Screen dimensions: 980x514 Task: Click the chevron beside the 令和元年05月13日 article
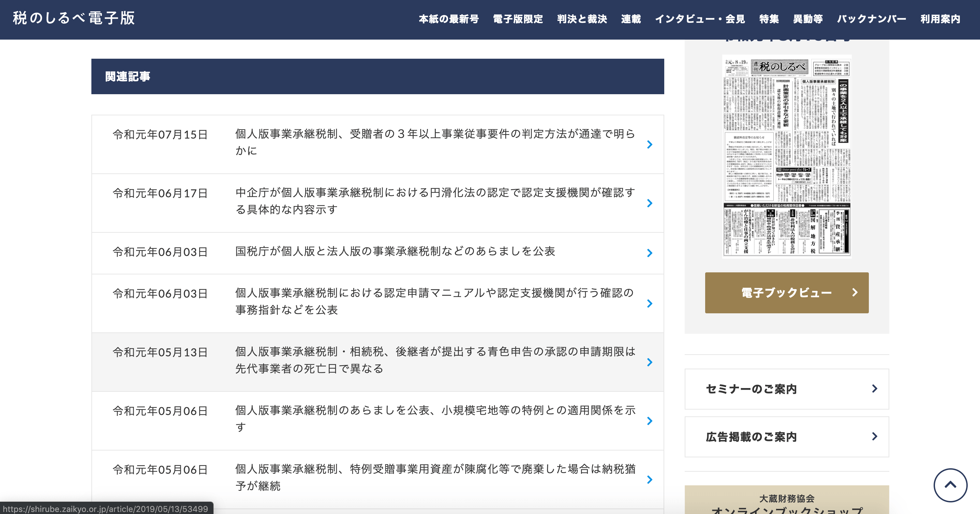[649, 362]
